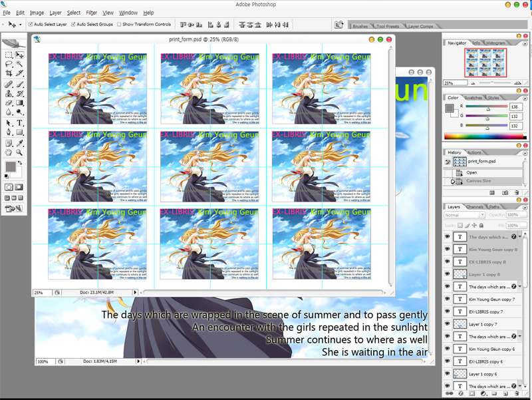Hide the Kim Young Geun copy 8 layer
This screenshot has width=532, height=400.
447,249
